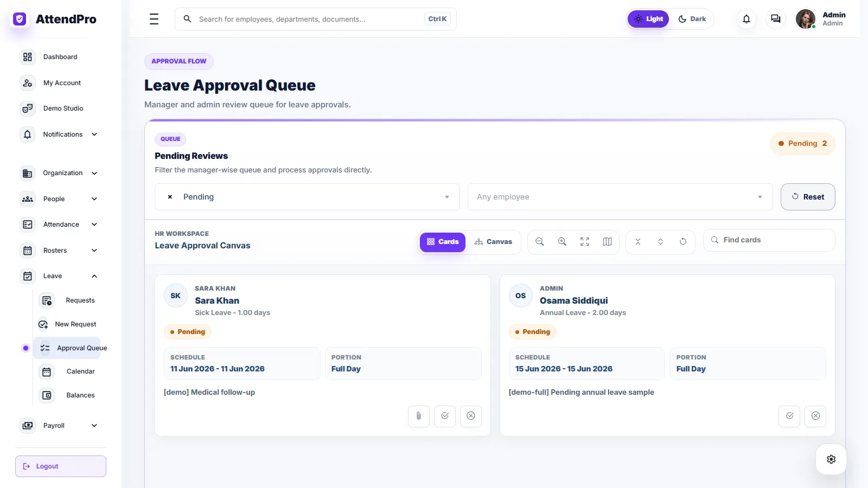Reject Osama Siddiqui's annual leave

click(815, 416)
